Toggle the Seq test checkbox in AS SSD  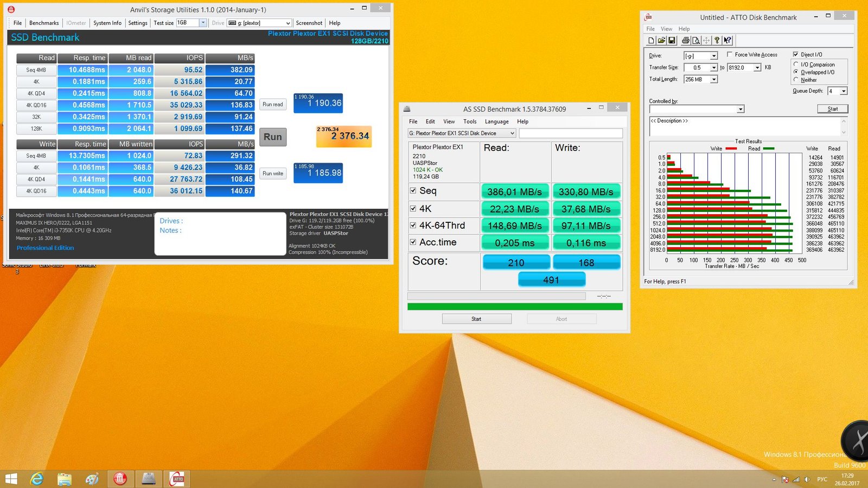coord(413,190)
